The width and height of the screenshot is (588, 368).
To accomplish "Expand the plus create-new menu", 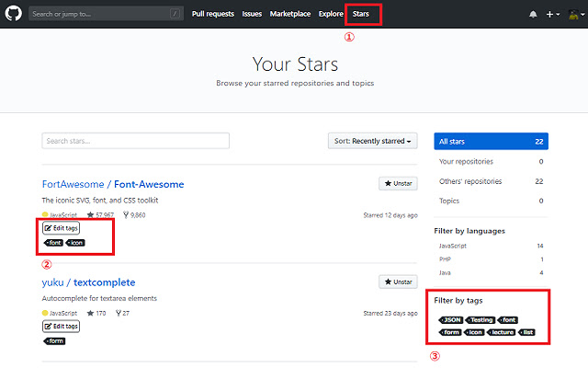I will pos(553,15).
